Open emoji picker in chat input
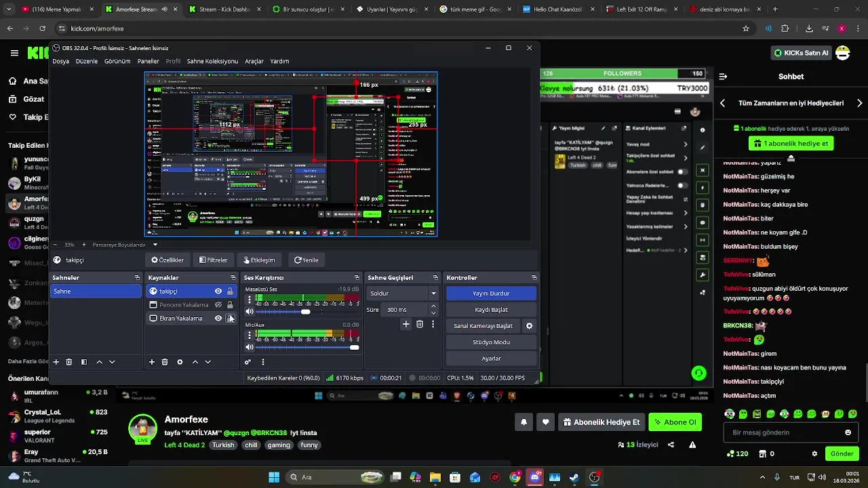 pos(848,432)
